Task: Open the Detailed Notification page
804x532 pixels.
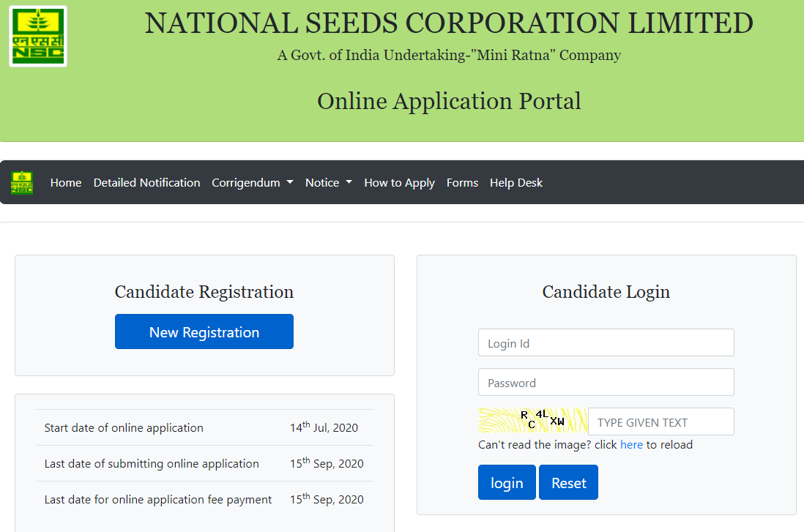Action: click(146, 182)
